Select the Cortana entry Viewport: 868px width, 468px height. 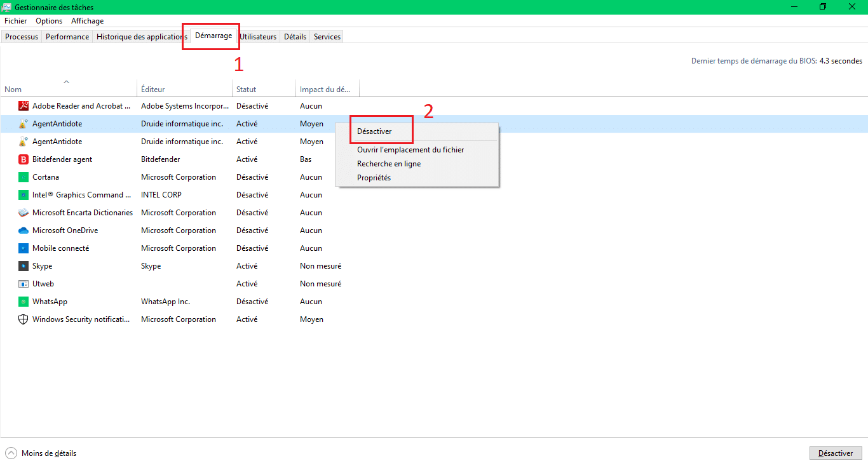(46, 177)
